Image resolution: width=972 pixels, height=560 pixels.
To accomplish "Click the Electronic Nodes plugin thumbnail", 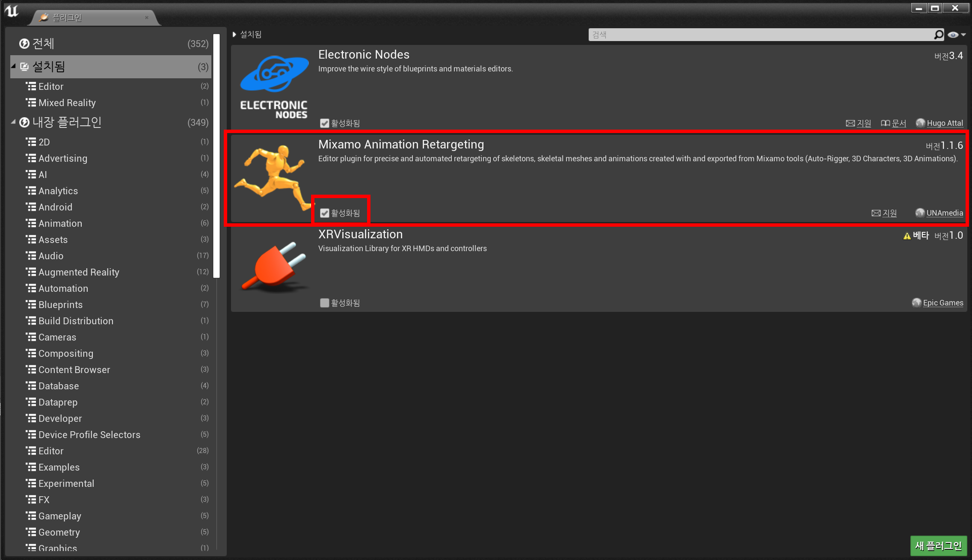I will [274, 88].
